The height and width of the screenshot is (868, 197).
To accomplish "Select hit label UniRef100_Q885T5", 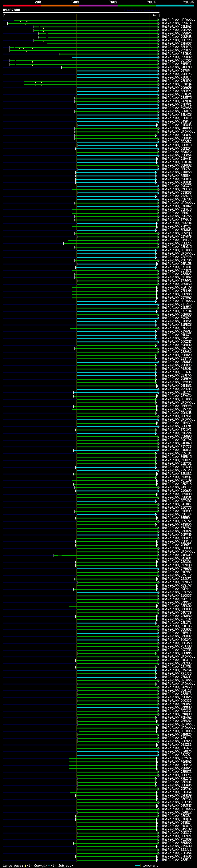I will pyautogui.click(x=177, y=98).
